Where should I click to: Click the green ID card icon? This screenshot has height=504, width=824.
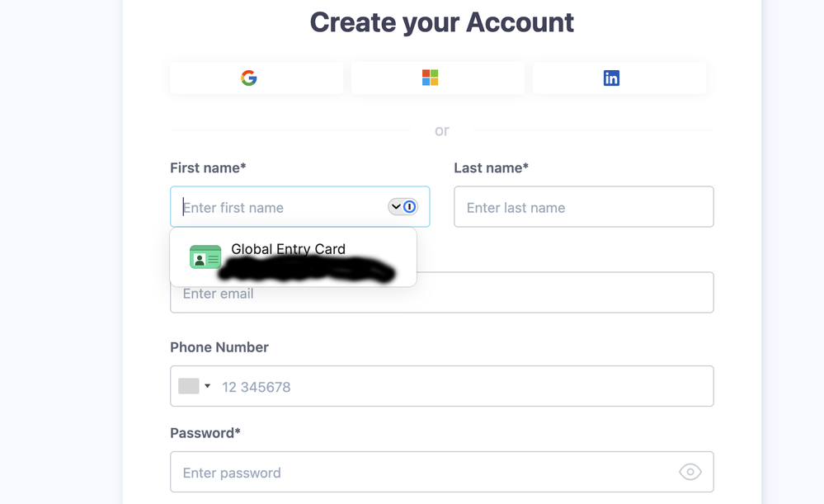205,257
